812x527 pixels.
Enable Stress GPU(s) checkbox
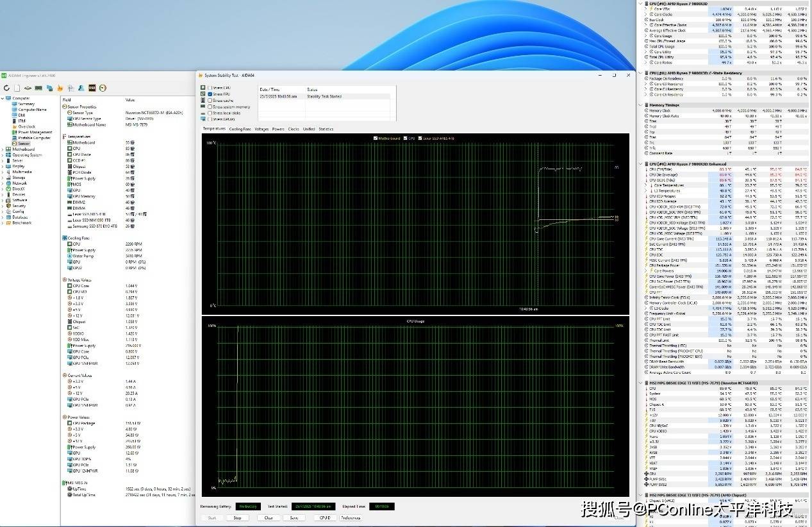[210, 119]
